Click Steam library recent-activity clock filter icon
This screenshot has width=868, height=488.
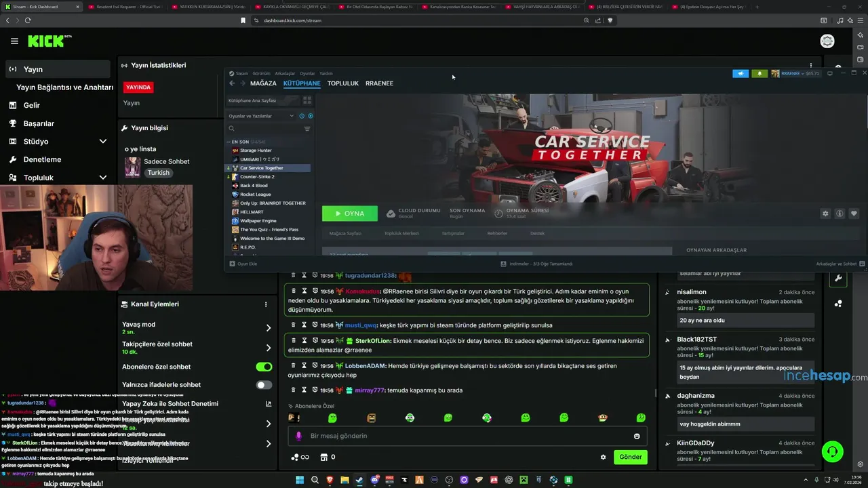[302, 116]
